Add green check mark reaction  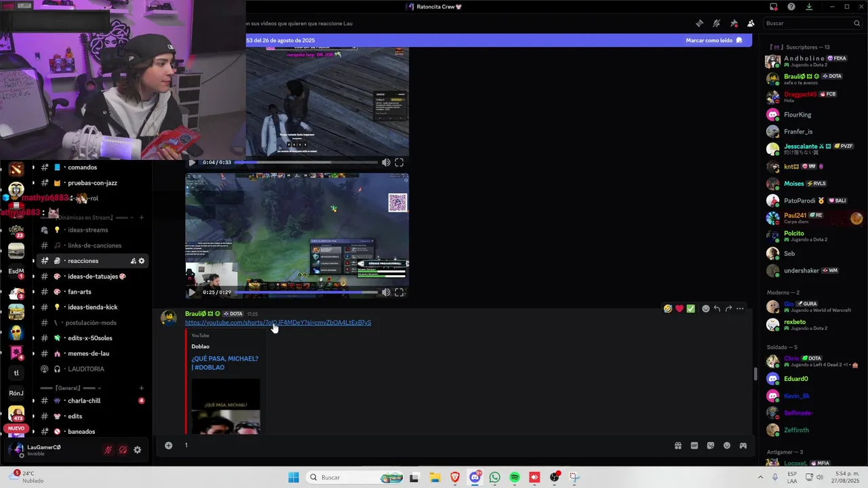690,308
